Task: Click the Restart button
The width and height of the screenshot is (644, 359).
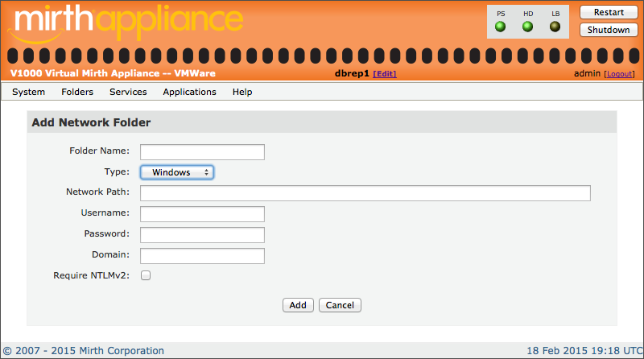Action: (609, 12)
